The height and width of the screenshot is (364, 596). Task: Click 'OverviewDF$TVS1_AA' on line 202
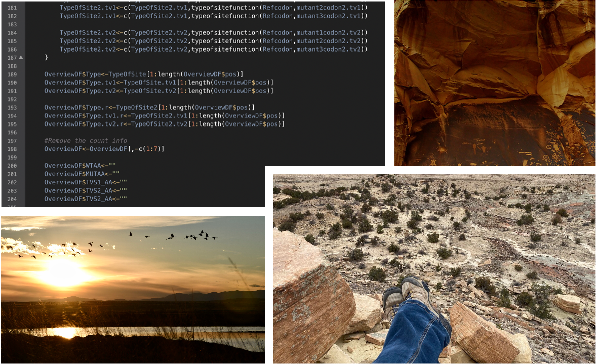click(x=78, y=182)
